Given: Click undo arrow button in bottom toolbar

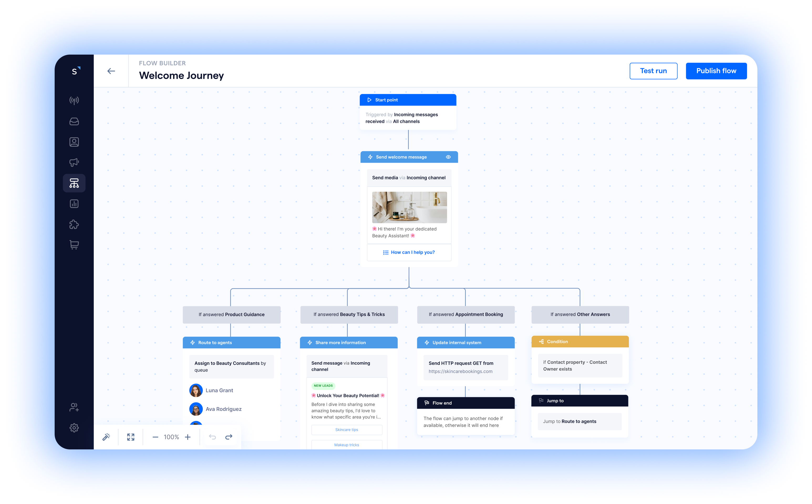Looking at the screenshot, I should [212, 437].
